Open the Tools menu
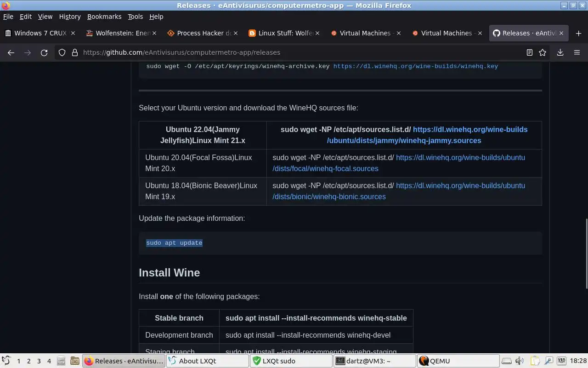 (135, 17)
